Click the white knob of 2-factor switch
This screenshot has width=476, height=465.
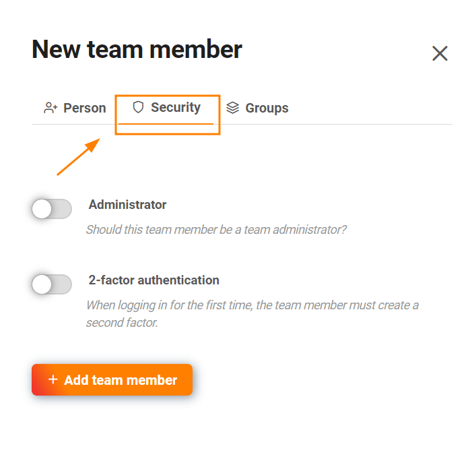42,284
